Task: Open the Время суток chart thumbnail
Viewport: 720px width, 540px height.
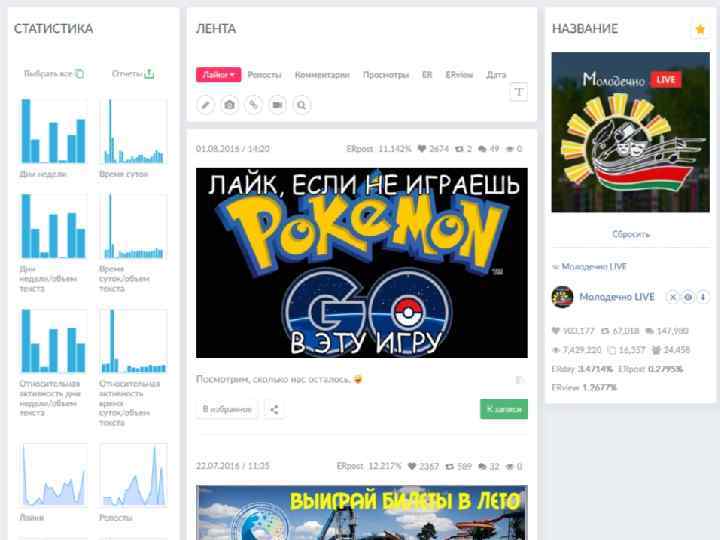Action: [x=133, y=131]
